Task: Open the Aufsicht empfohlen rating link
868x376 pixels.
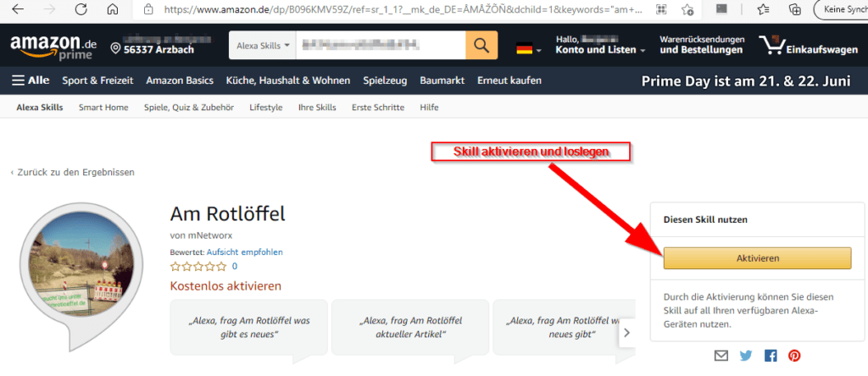Action: [x=245, y=252]
